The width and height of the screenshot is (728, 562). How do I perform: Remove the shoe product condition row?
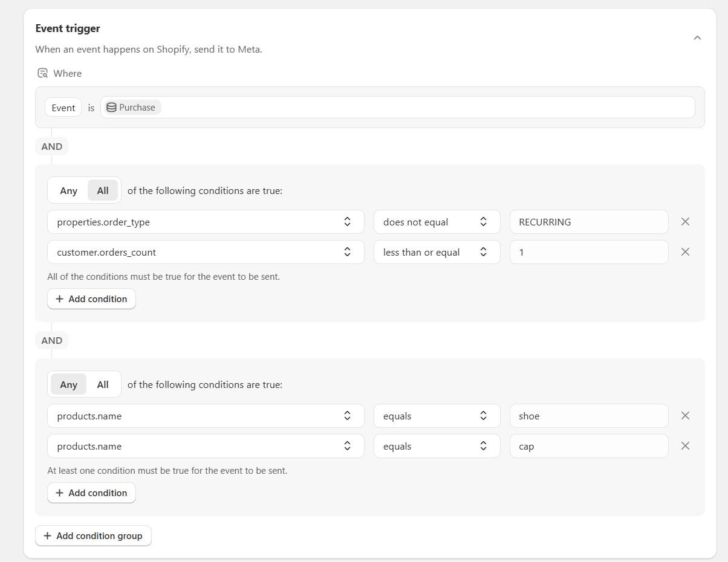click(685, 416)
